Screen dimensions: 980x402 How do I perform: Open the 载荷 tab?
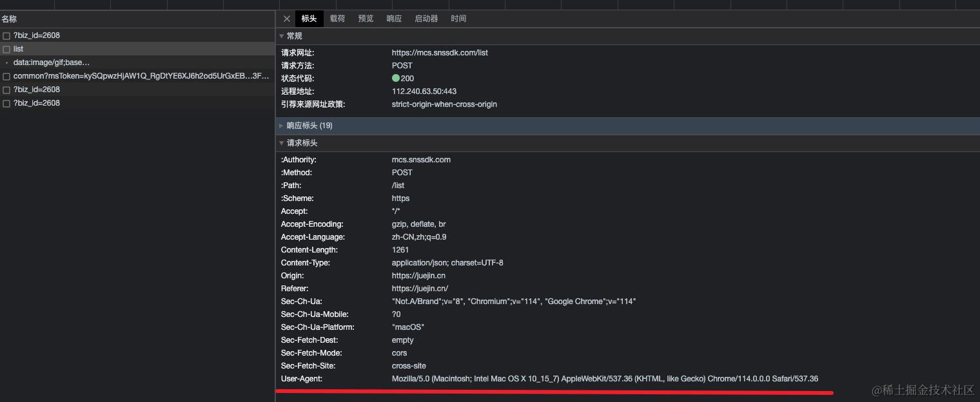pos(337,19)
